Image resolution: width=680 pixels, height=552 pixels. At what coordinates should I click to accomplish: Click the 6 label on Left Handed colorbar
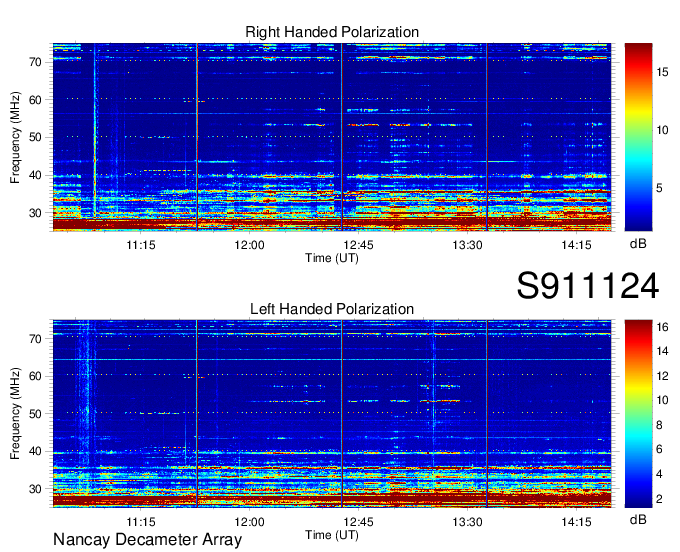click(x=659, y=449)
